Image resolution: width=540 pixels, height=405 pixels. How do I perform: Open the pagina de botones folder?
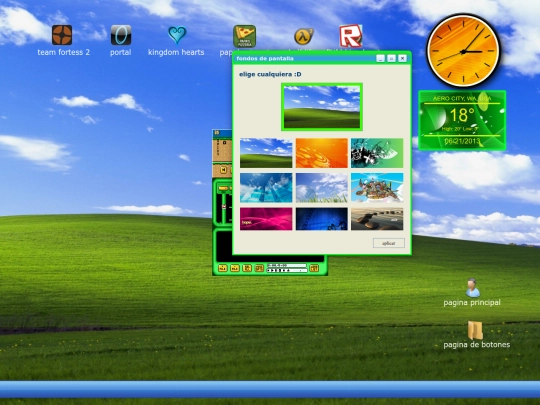coord(475,330)
